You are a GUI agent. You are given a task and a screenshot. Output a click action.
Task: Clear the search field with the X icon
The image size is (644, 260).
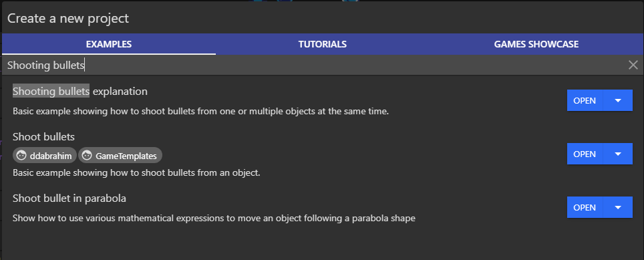click(633, 65)
